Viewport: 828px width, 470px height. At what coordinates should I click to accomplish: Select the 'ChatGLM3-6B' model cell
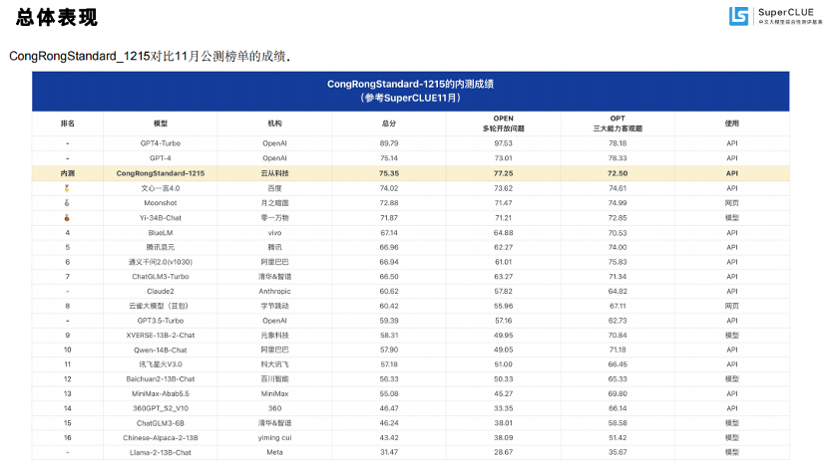point(161,423)
